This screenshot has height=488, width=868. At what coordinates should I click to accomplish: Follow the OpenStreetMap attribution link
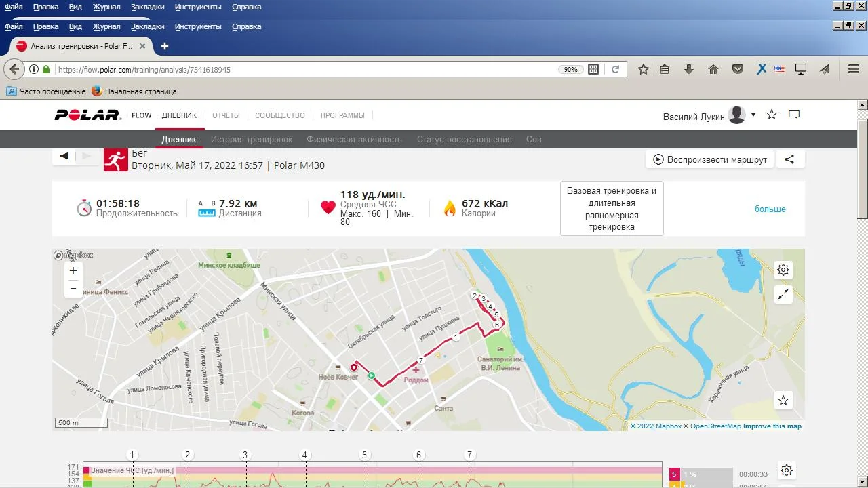click(x=715, y=426)
